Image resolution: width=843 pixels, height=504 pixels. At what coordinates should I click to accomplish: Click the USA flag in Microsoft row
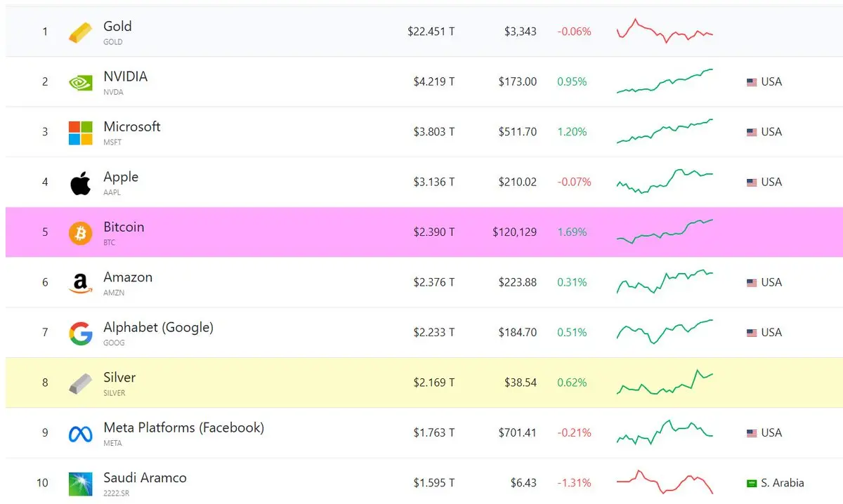point(752,132)
